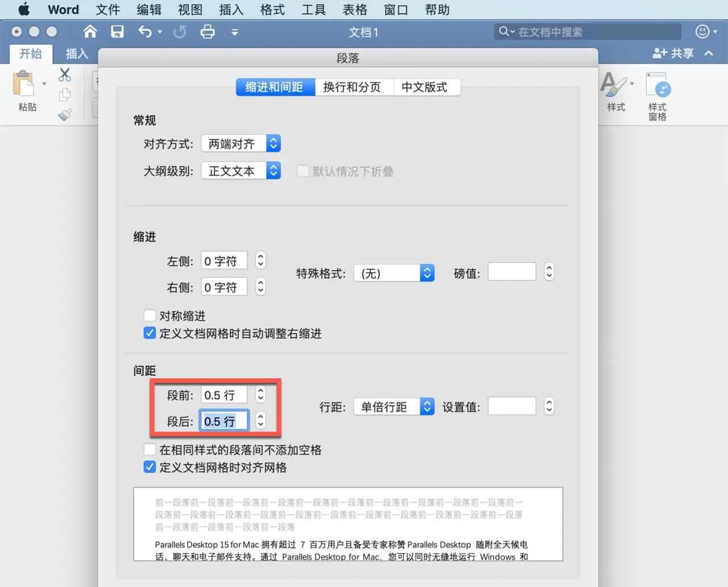The width and height of the screenshot is (728, 587).
Task: Open the 格式 menu
Action: (x=272, y=10)
